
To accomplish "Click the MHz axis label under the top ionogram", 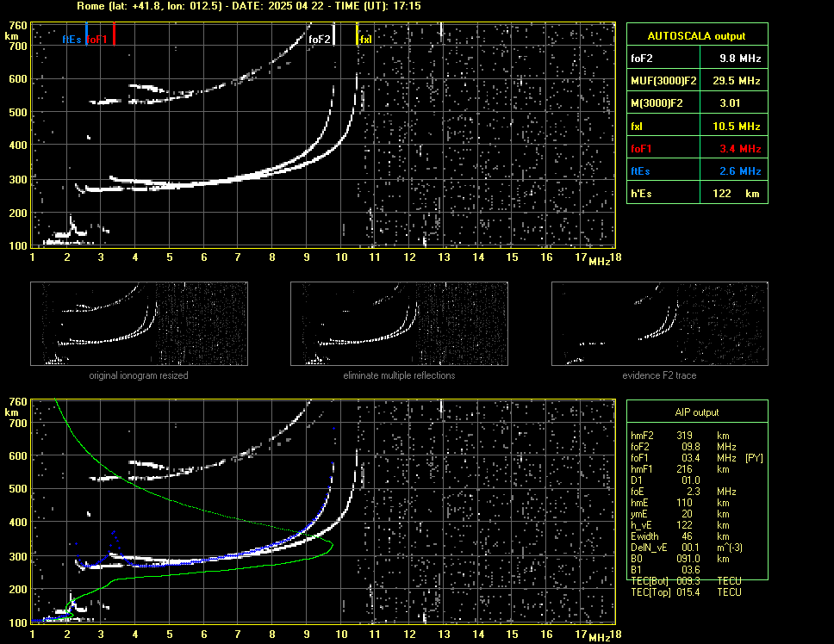I will coord(600,262).
